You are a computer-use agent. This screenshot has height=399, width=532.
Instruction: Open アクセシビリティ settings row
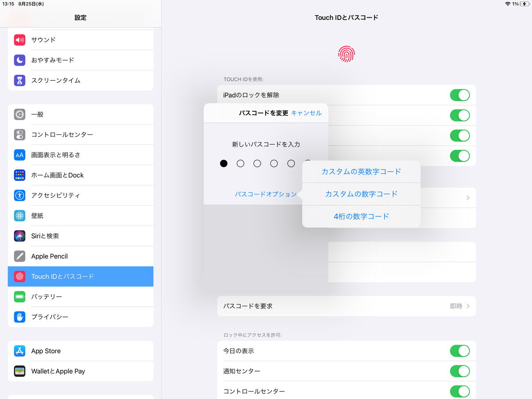coord(81,196)
